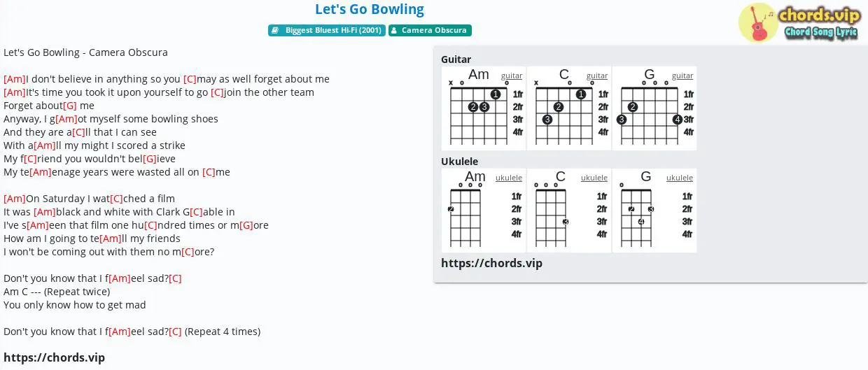The height and width of the screenshot is (370, 868).
Task: Open the ukulele link above the G chord
Action: click(x=680, y=178)
